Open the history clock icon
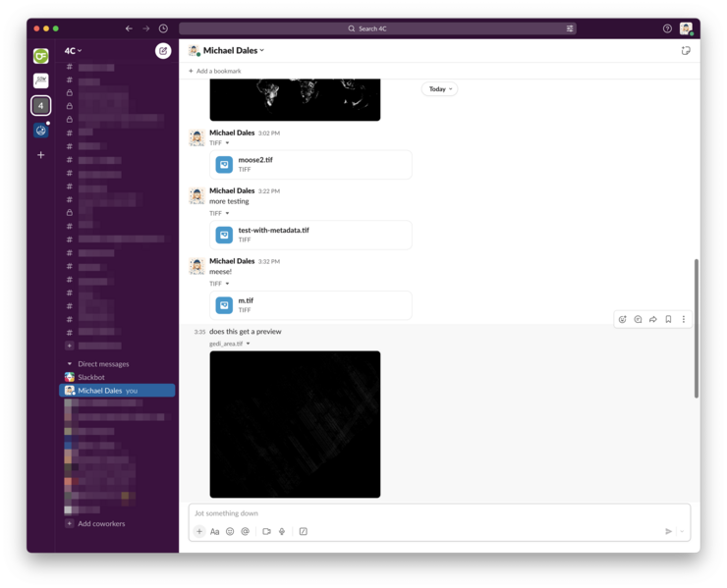The image size is (727, 588). pyautogui.click(x=163, y=28)
